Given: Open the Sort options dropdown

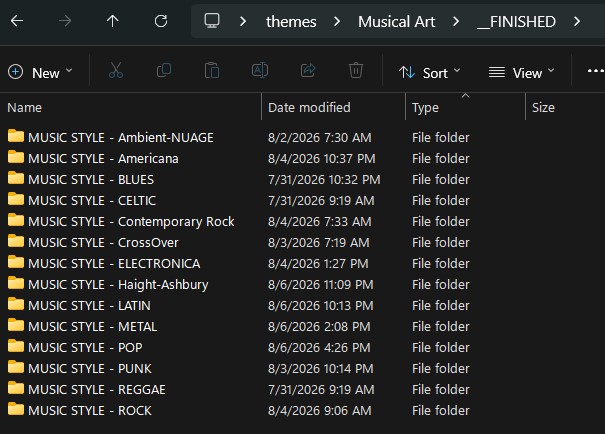Looking at the screenshot, I should point(429,73).
